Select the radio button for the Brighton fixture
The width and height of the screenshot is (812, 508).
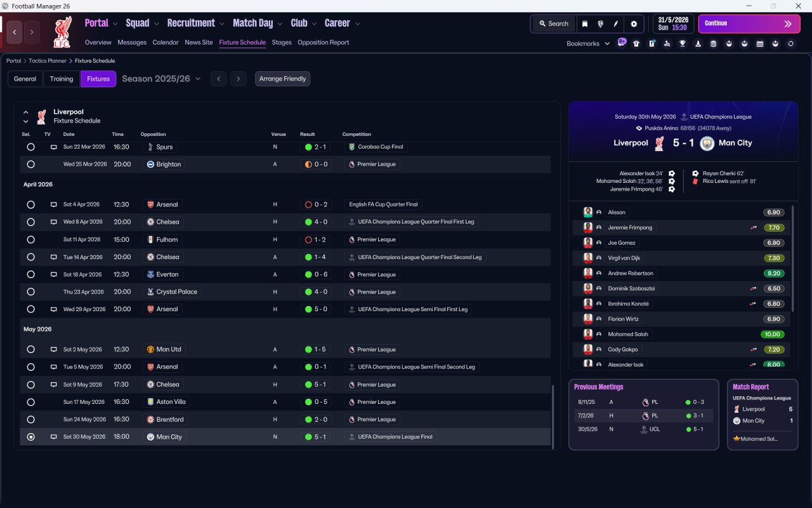(31, 164)
